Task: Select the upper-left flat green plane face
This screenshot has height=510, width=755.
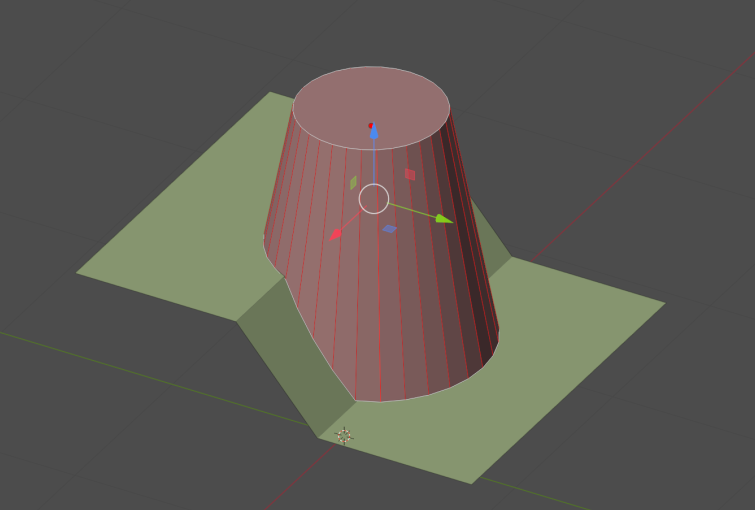Action: point(193,231)
